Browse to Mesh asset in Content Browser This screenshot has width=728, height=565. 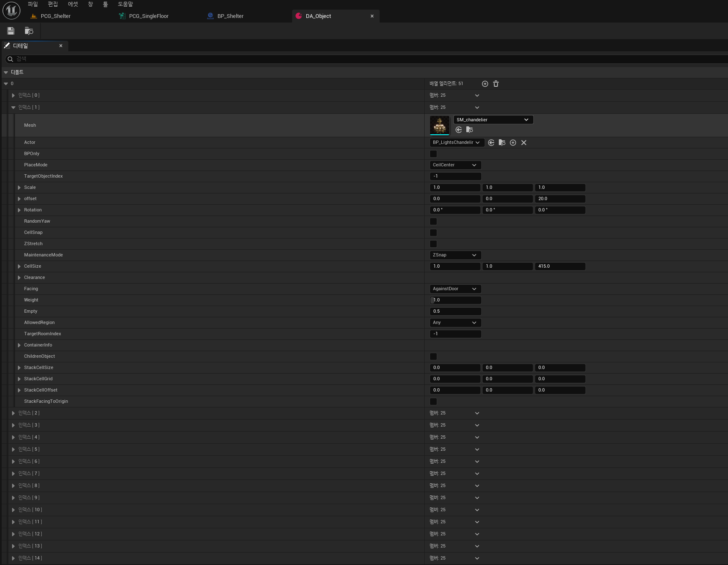tap(470, 130)
